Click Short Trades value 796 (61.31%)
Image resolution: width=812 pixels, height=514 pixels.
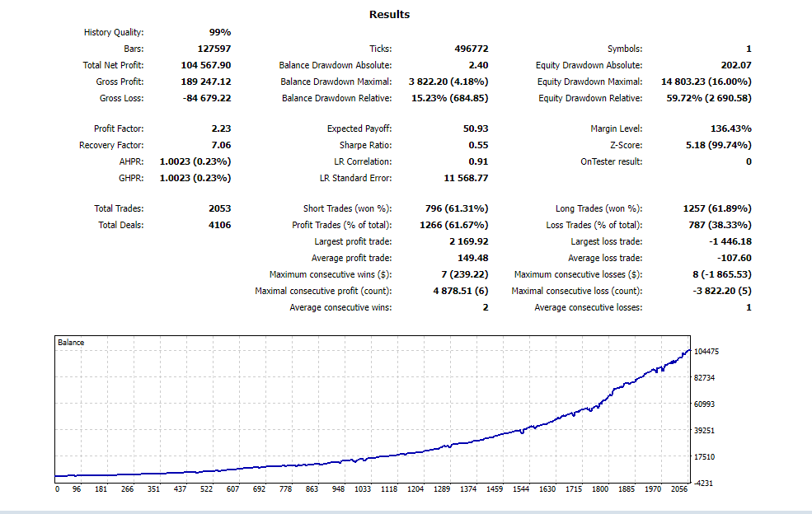(x=457, y=208)
